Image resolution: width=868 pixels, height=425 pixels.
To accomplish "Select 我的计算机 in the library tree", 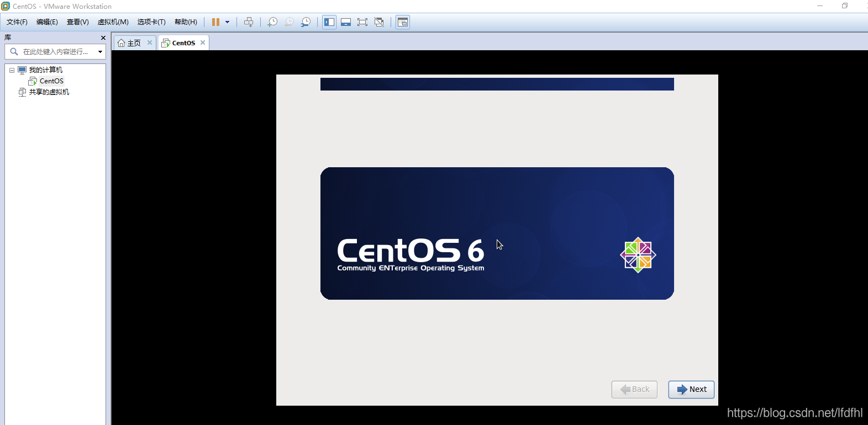I will 46,70.
